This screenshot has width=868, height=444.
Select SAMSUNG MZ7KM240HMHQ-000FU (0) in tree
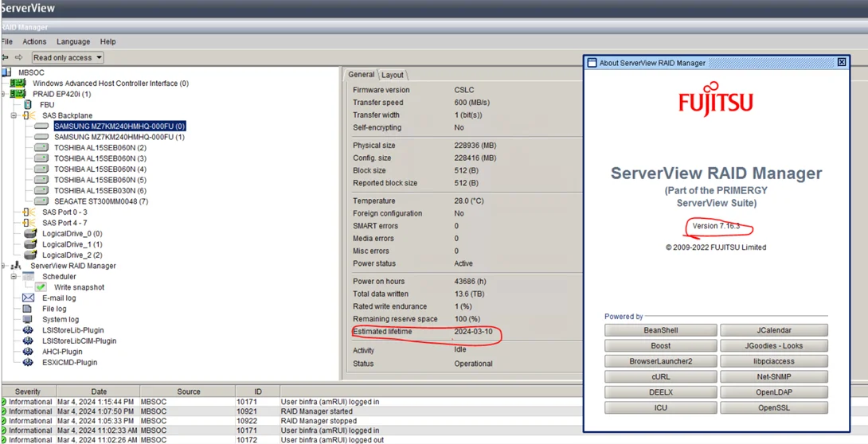click(119, 126)
